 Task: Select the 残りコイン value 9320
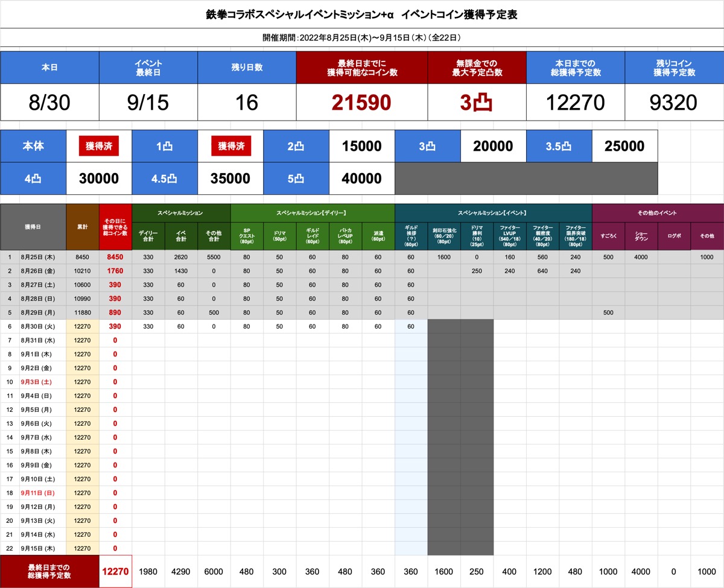[674, 102]
